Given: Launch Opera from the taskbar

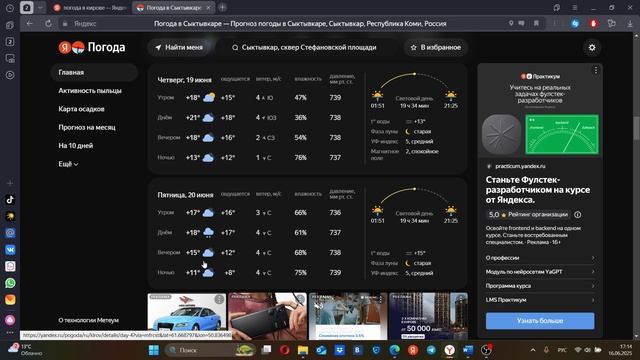Looking at the screenshot, I should [x=284, y=350].
